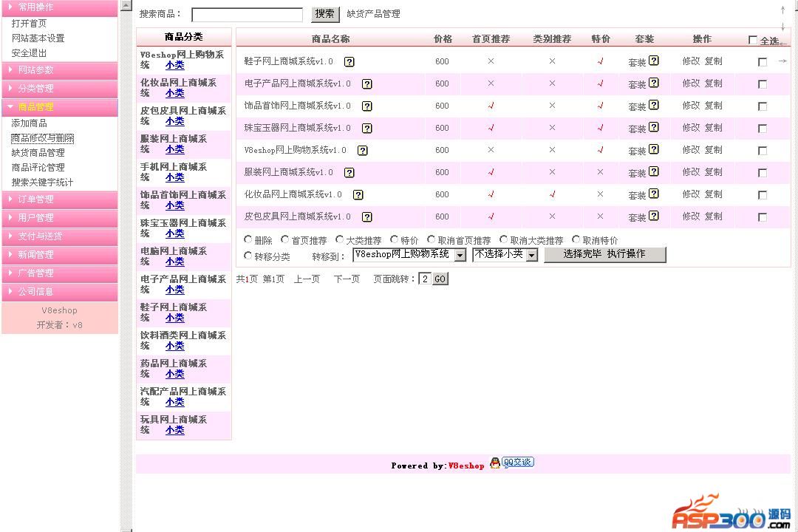The image size is (798, 532).
Task: Click the page number jump field
Action: (x=425, y=279)
